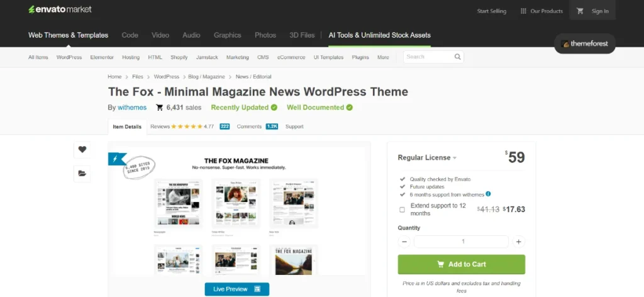This screenshot has height=297, width=644.
Task: Select the Item Details tab
Action: [127, 126]
